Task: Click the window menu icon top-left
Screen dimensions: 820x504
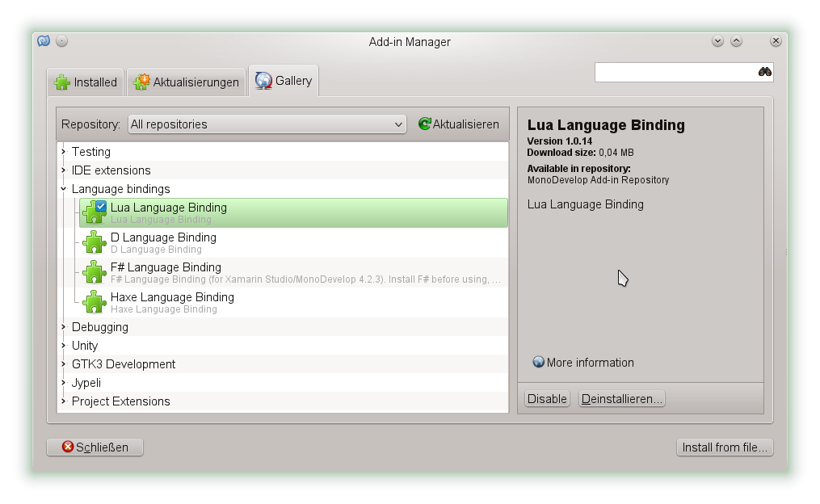Action: tap(44, 41)
